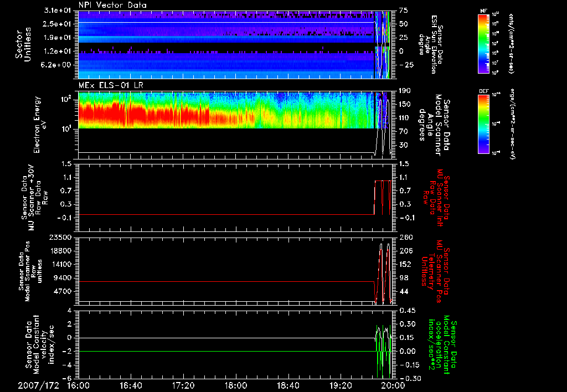The width and height of the screenshot is (567, 392).
Task: Click the 150 scanner angle tick label
Action: click(x=406, y=105)
